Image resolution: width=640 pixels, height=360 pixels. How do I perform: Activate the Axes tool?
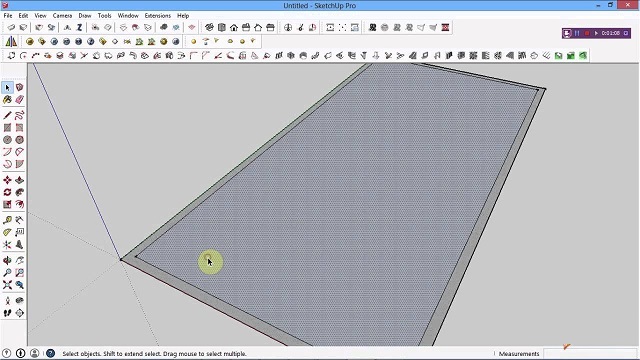[x=7, y=244]
